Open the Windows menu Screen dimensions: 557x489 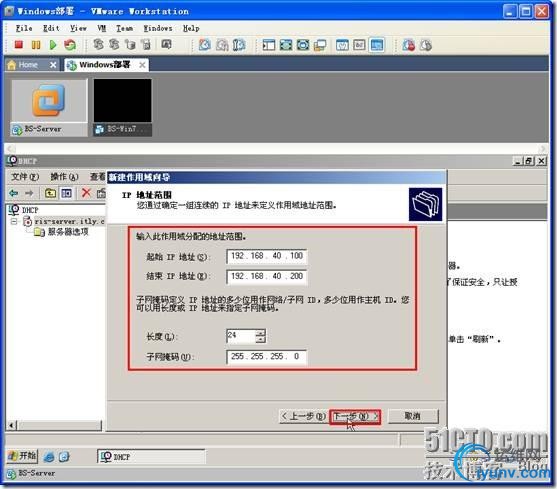(x=158, y=28)
